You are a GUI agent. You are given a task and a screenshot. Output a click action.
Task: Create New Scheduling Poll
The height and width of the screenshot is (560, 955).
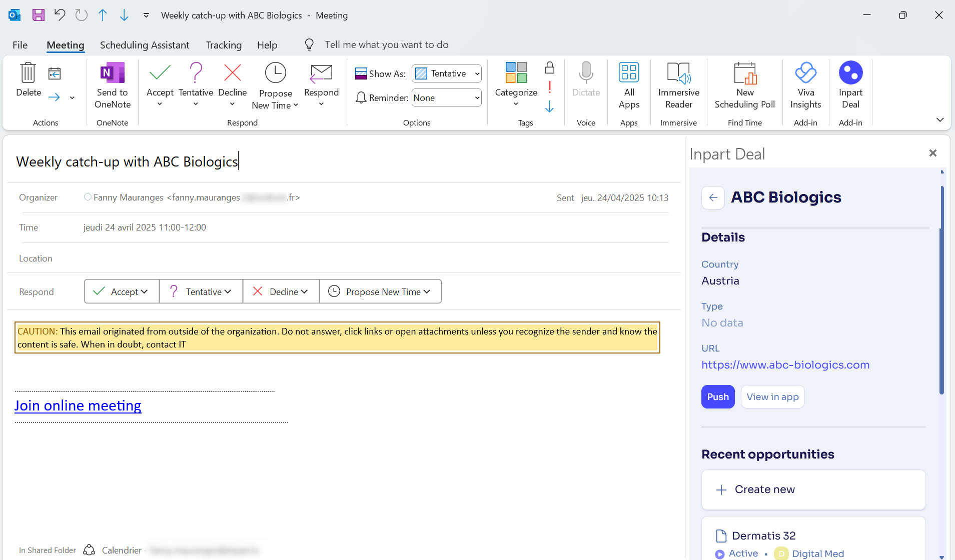click(745, 85)
